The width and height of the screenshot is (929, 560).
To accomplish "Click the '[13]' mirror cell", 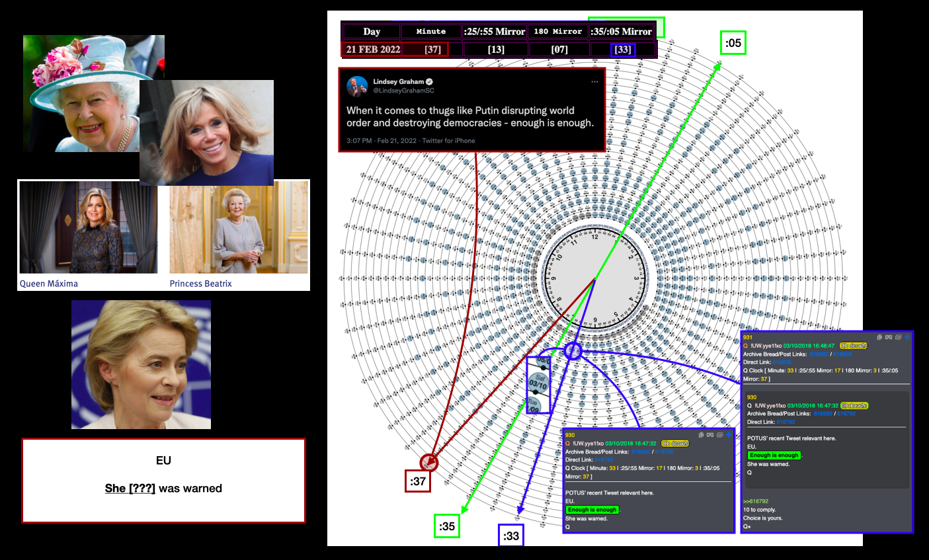I will [x=496, y=50].
